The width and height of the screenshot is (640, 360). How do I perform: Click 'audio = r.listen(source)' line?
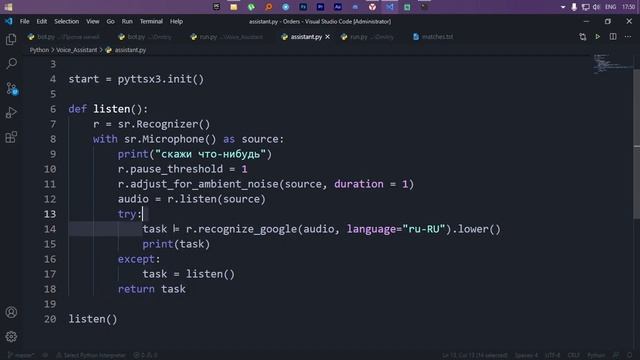point(191,199)
